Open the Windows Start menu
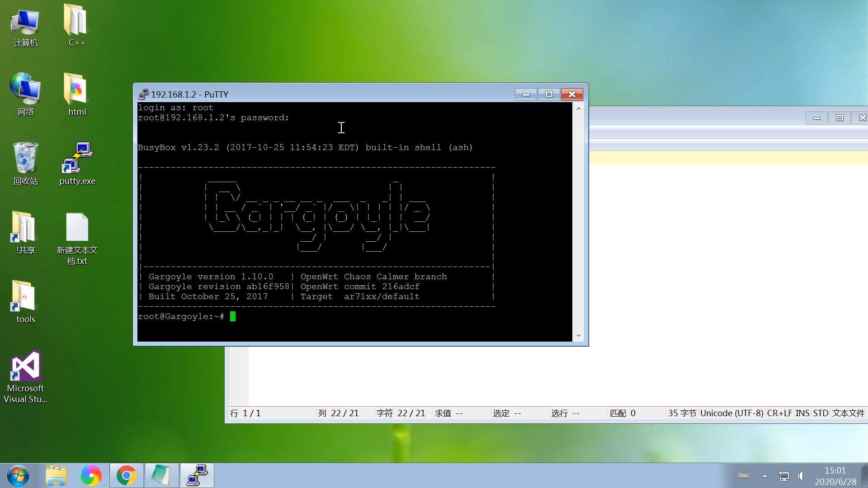Image resolution: width=868 pixels, height=488 pixels. pyautogui.click(x=18, y=475)
